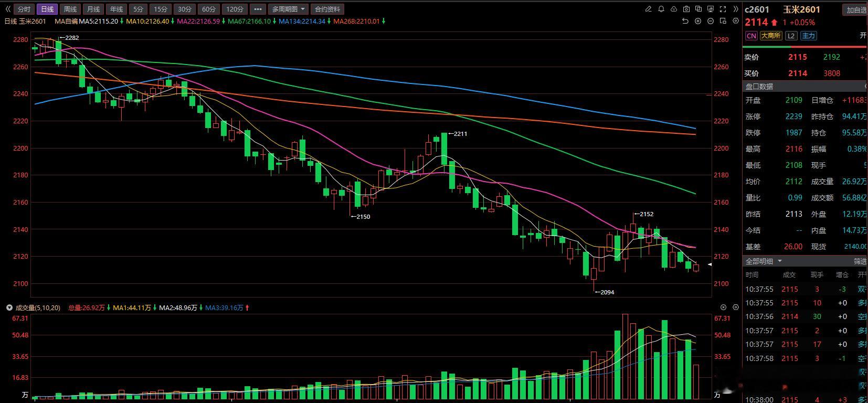Click the 2282 high price marker
The image size is (868, 403).
point(69,38)
